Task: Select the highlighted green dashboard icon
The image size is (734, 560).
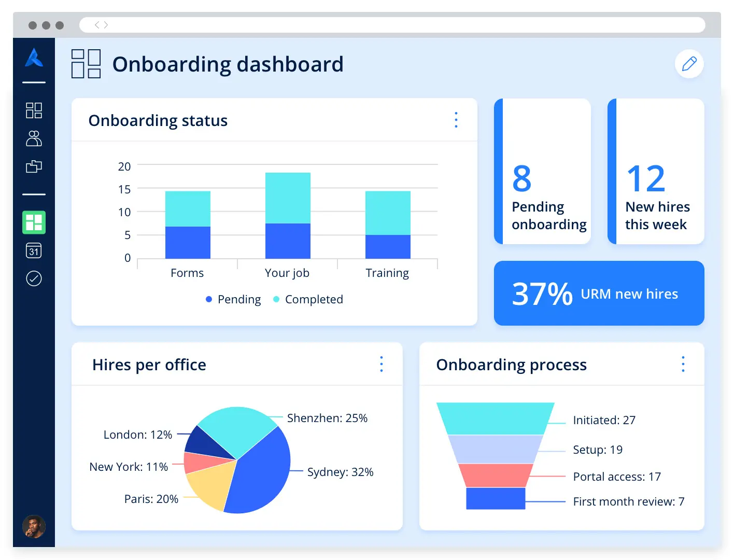Action: point(34,222)
